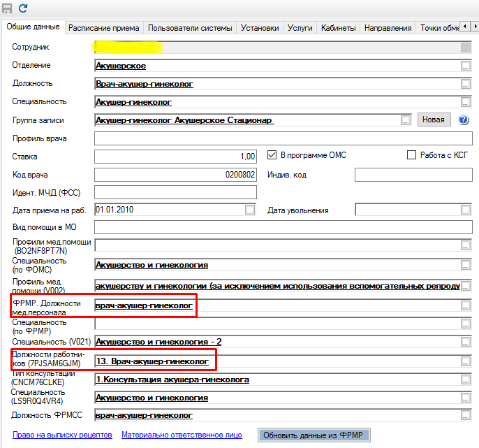Click the Refresh arrow icon in toolbar

23,8
